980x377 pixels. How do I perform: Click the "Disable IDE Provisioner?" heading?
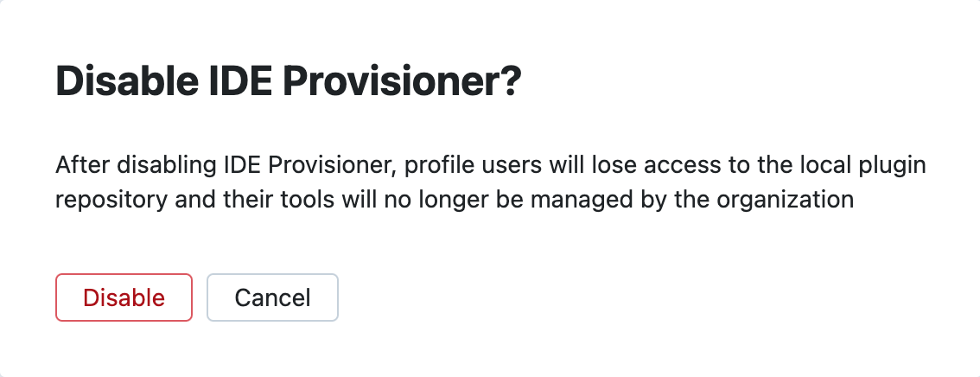click(289, 81)
